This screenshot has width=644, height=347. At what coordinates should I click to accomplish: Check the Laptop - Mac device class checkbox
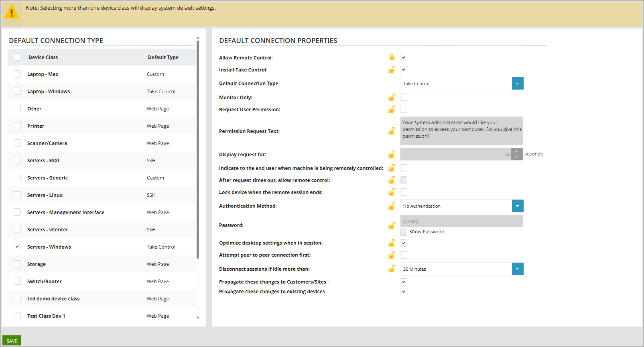pyautogui.click(x=17, y=74)
